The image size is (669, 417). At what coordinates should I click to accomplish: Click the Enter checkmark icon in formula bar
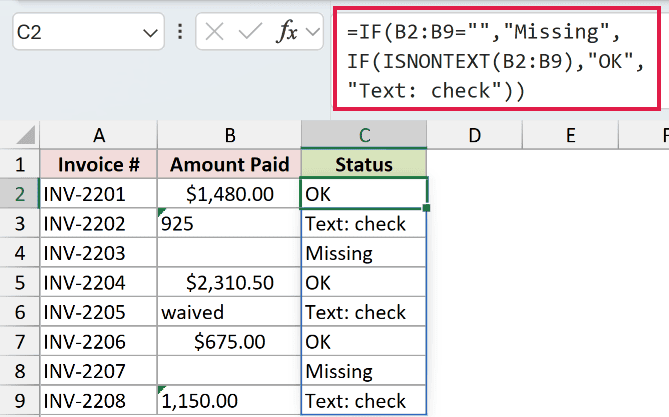(250, 32)
